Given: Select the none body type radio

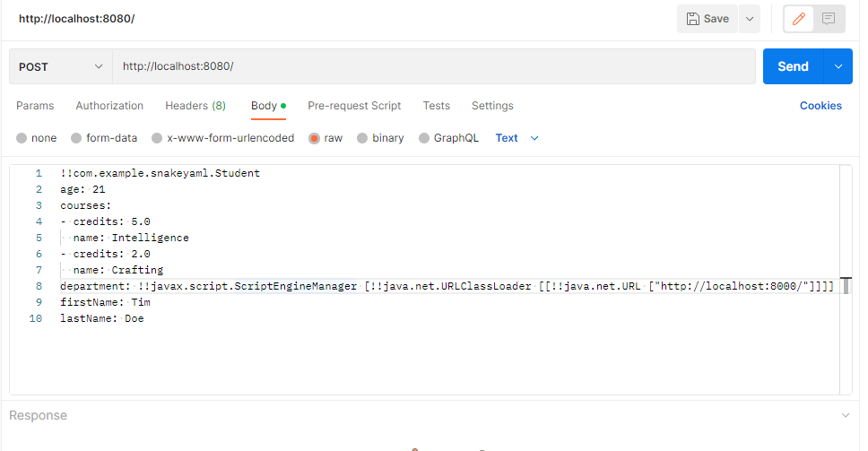Looking at the screenshot, I should [x=22, y=138].
